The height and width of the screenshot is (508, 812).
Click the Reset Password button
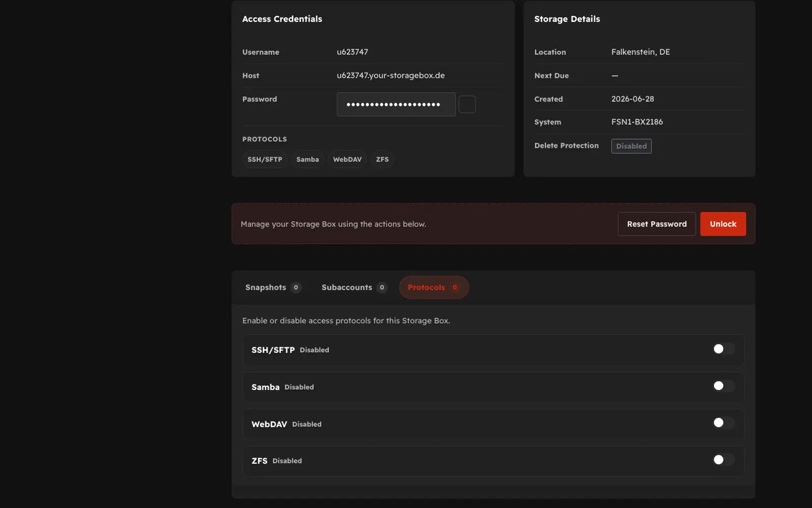657,224
